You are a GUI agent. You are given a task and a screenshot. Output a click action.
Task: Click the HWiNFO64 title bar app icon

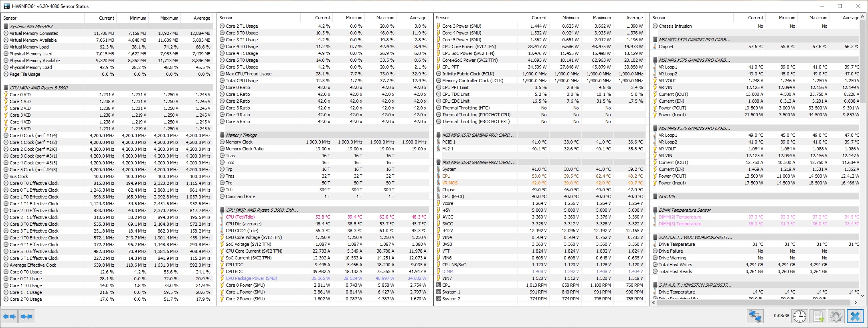(x=6, y=6)
